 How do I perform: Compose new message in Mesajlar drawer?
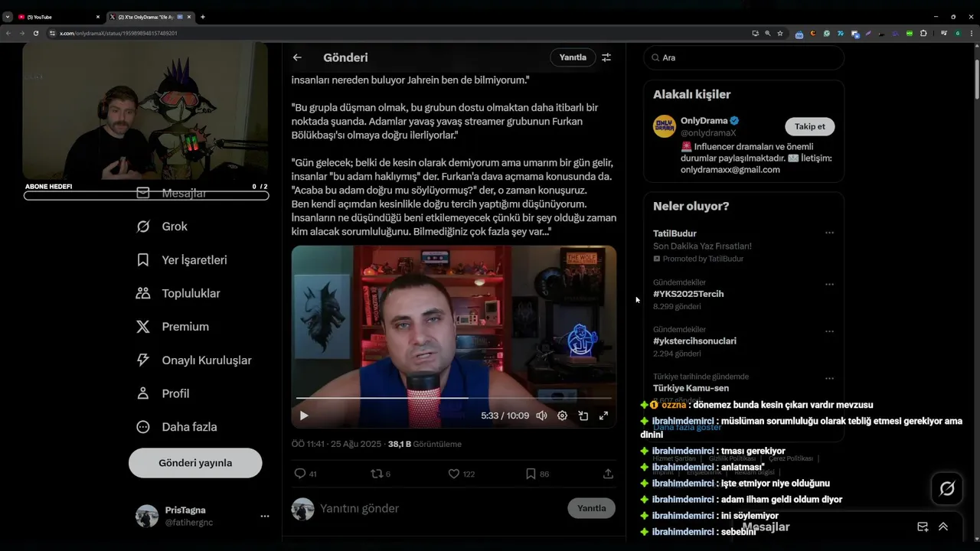923,527
